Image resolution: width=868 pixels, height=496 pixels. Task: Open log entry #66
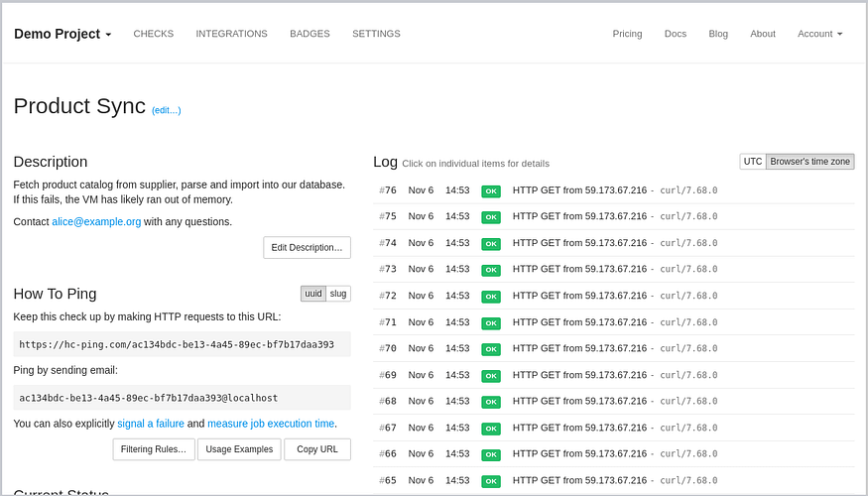coord(613,454)
